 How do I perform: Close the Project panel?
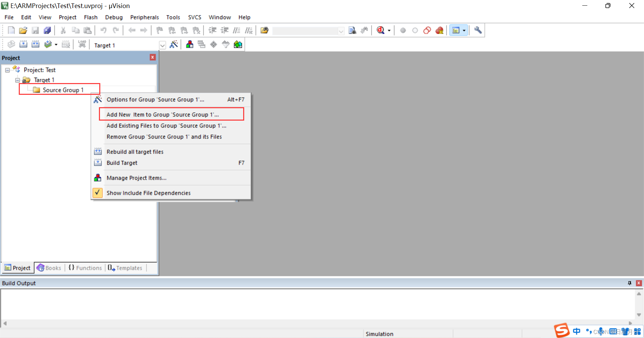153,57
